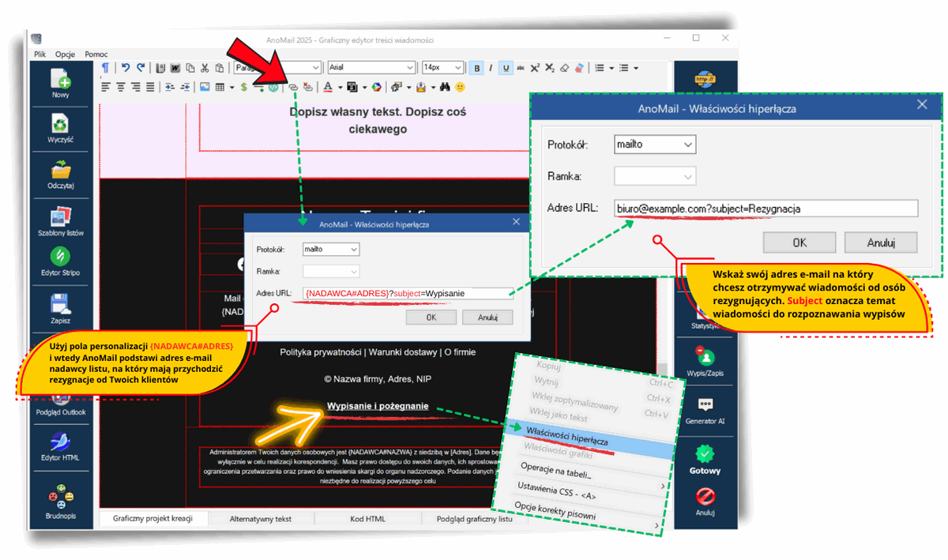This screenshot has height=560, width=948.
Task: Open Generator AI
Action: coord(705,405)
